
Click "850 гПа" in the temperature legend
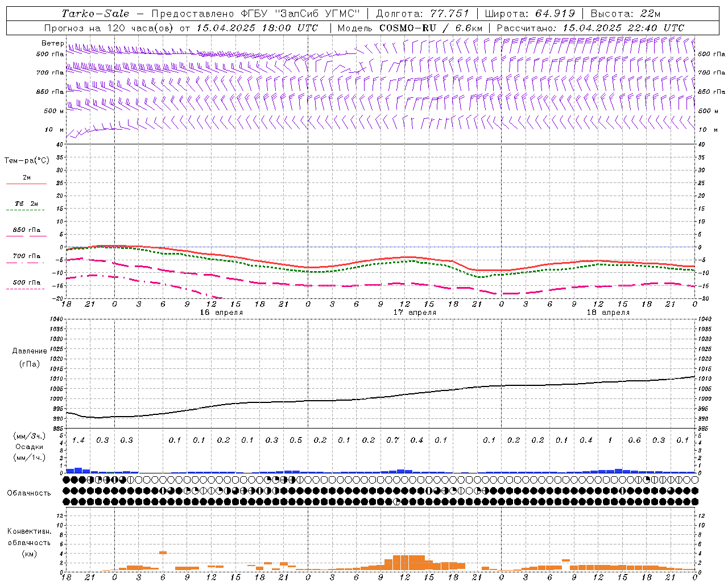(27, 230)
